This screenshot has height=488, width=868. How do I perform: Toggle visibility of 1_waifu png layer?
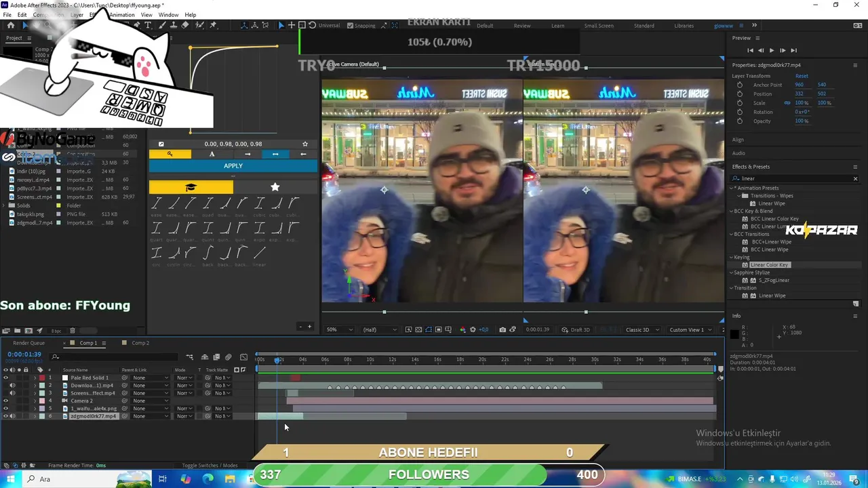coord(5,408)
